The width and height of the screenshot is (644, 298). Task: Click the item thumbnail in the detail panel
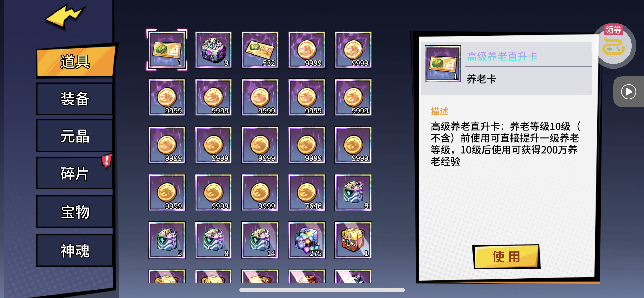[443, 64]
